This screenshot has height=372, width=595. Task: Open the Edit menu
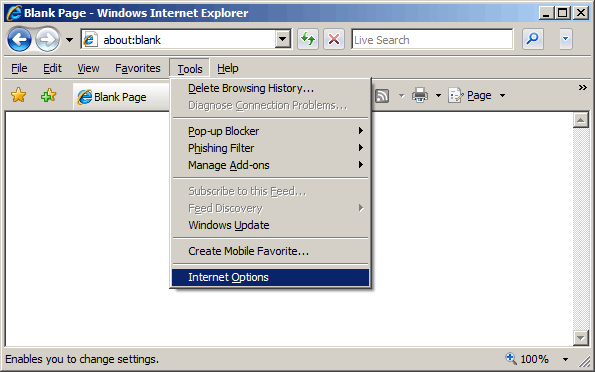click(x=52, y=68)
